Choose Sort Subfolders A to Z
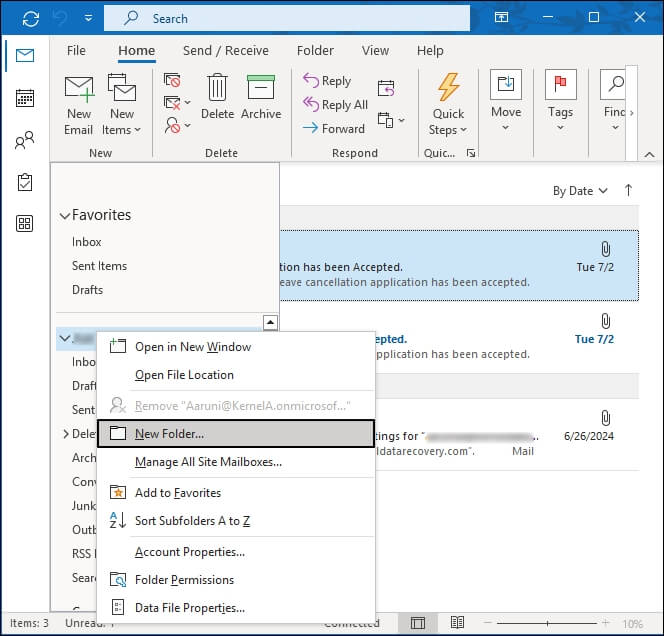 tap(236, 521)
